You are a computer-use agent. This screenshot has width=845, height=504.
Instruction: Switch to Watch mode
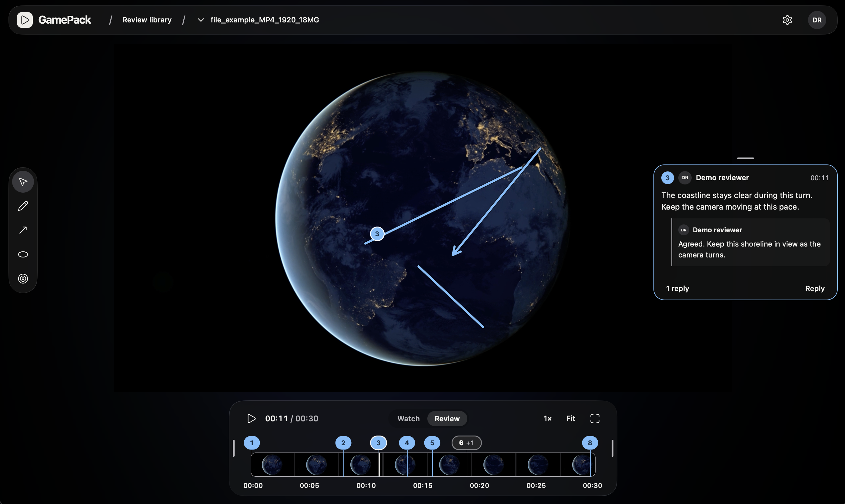(408, 418)
